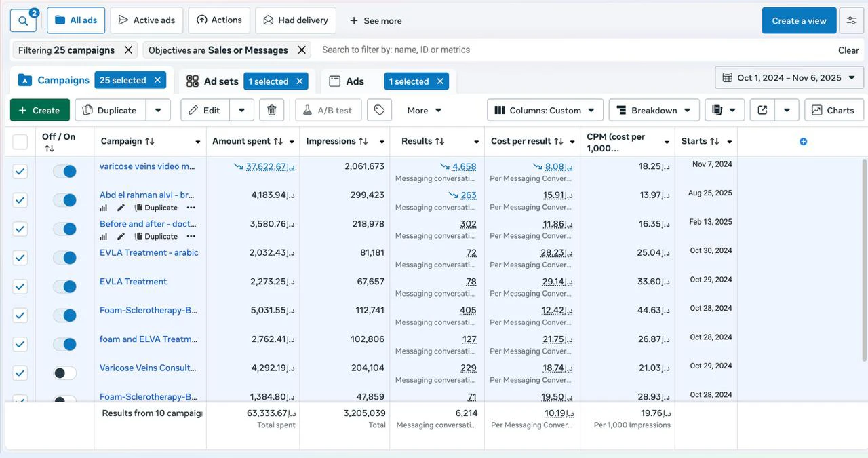The height and width of the screenshot is (458, 868).
Task: Open the view settings sliders icon
Action: point(852,20)
